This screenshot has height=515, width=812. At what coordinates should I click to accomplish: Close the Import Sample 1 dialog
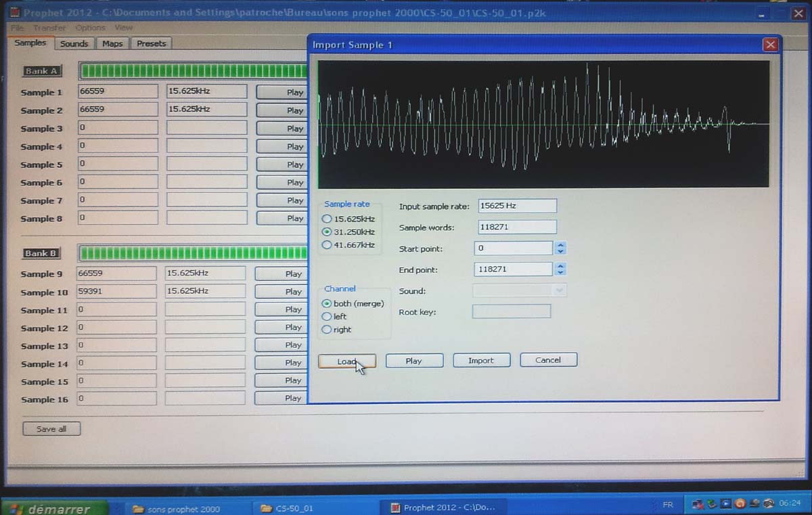coord(770,45)
